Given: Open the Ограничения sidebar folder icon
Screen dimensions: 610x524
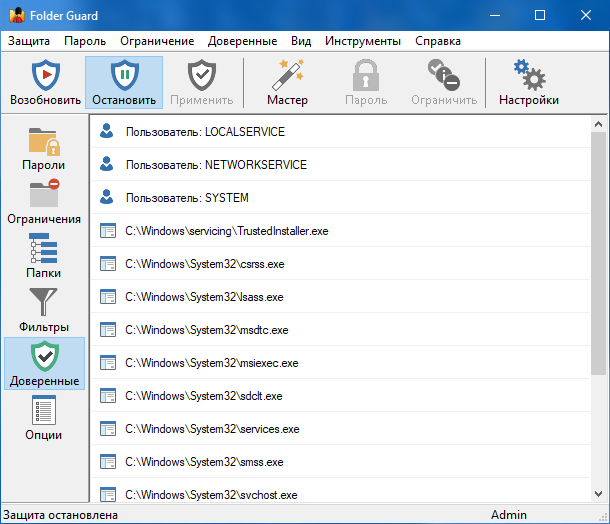Looking at the screenshot, I should 44,196.
